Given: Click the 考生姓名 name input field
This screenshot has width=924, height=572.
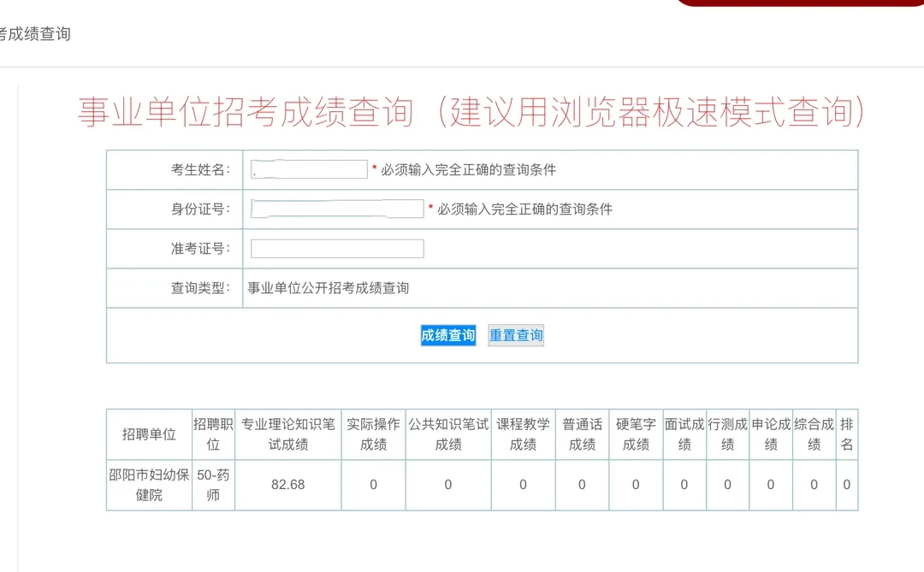Looking at the screenshot, I should 308,168.
